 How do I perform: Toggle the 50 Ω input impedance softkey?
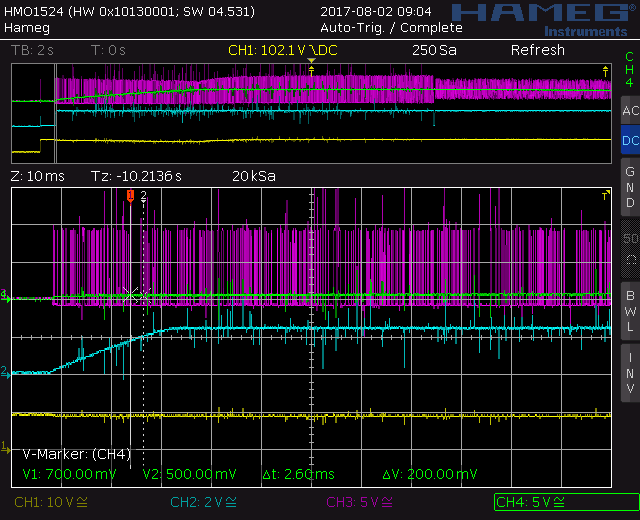[x=630, y=249]
